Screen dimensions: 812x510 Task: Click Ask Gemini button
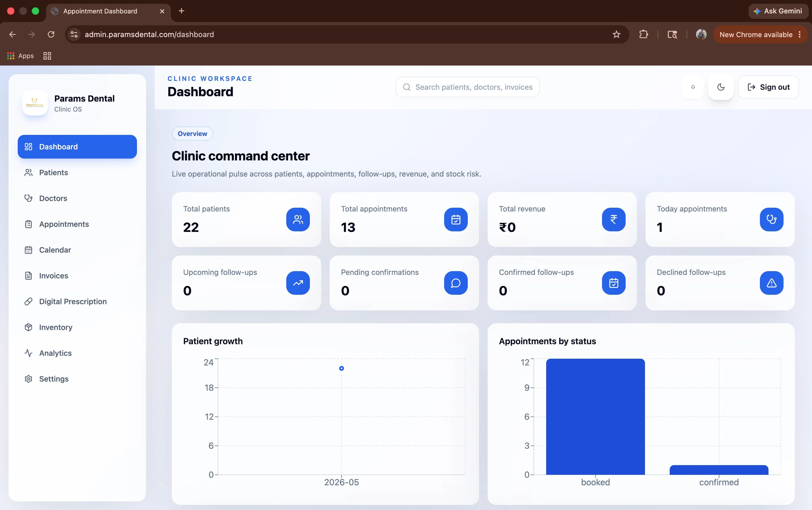point(778,11)
